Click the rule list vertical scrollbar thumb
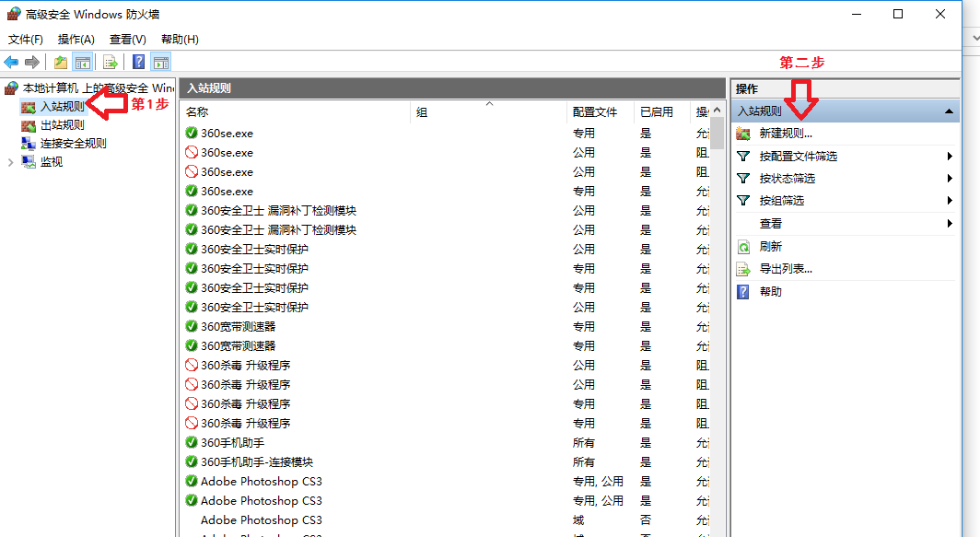Viewport: 980px width, 537px height. tap(717, 134)
